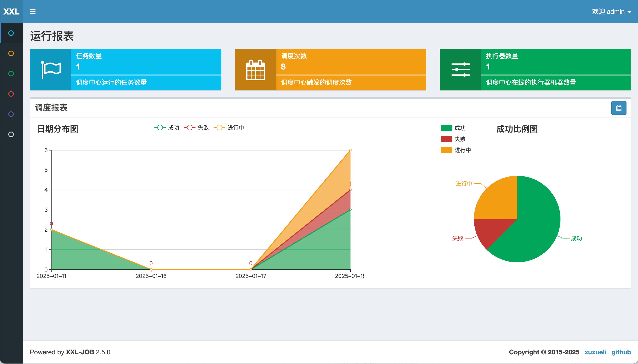638x364 pixels.
Task: Open the green circle sidebar item
Action: (x=11, y=73)
